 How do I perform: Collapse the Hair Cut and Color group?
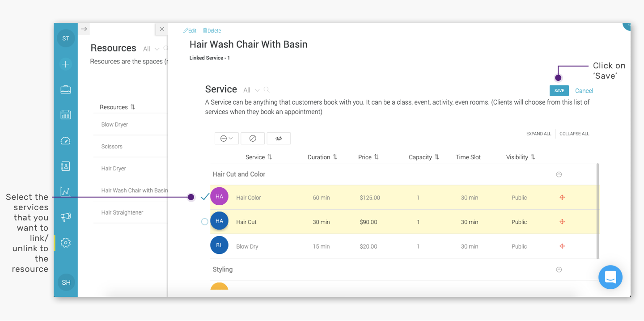(559, 174)
